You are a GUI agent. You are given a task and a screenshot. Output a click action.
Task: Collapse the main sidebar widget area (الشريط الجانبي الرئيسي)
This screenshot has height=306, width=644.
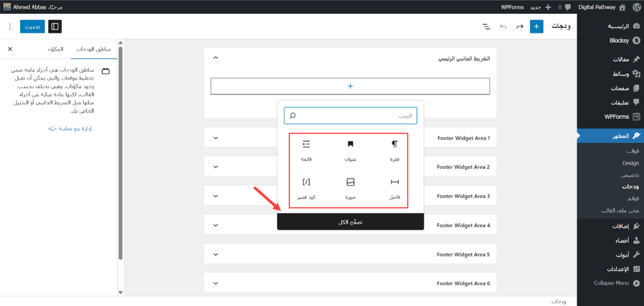[x=216, y=58]
